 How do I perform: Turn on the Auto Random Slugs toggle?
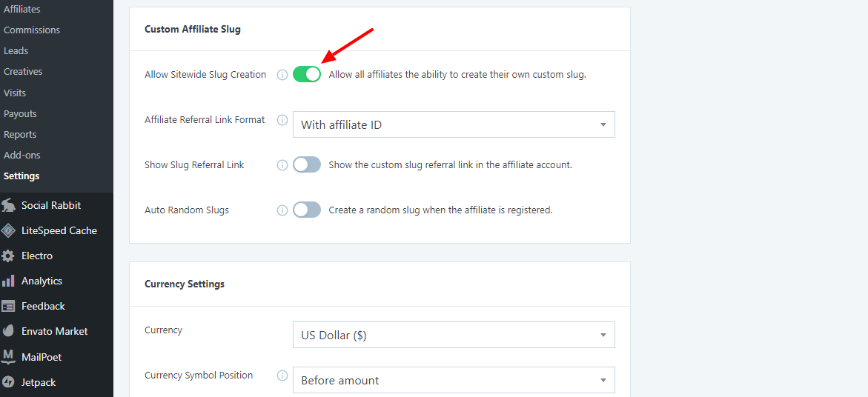coord(307,210)
